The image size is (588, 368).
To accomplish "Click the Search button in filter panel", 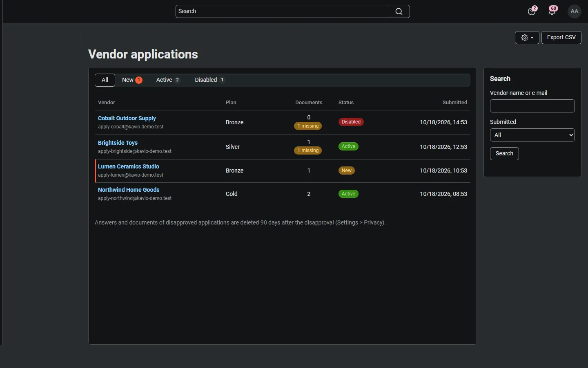I will [x=504, y=154].
